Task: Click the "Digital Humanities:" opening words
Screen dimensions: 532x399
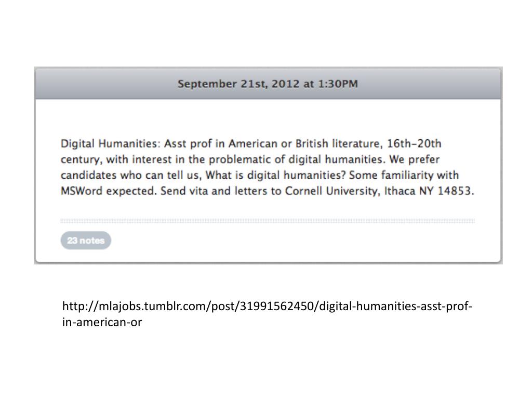Action: [111, 144]
